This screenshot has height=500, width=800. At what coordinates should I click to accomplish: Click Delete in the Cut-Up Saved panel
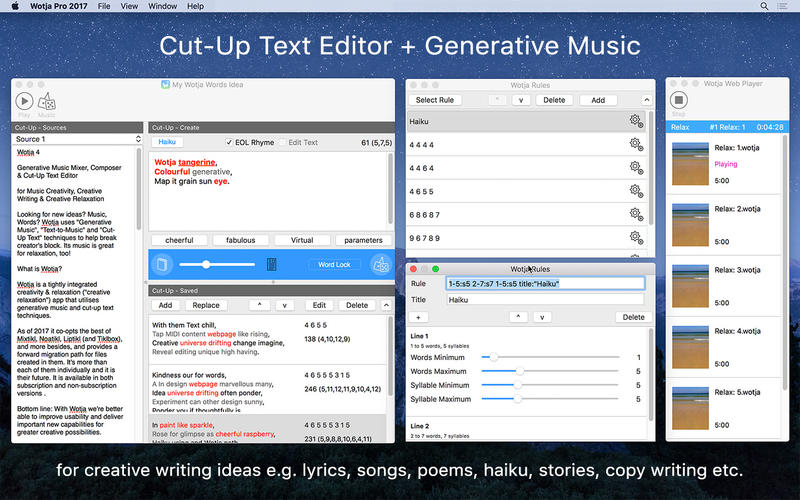[357, 305]
